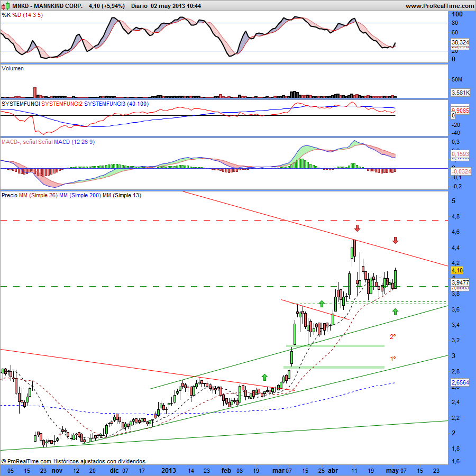The width and height of the screenshot is (476, 476).
Task: Select the orange "1°" annotation
Action: 393,359
